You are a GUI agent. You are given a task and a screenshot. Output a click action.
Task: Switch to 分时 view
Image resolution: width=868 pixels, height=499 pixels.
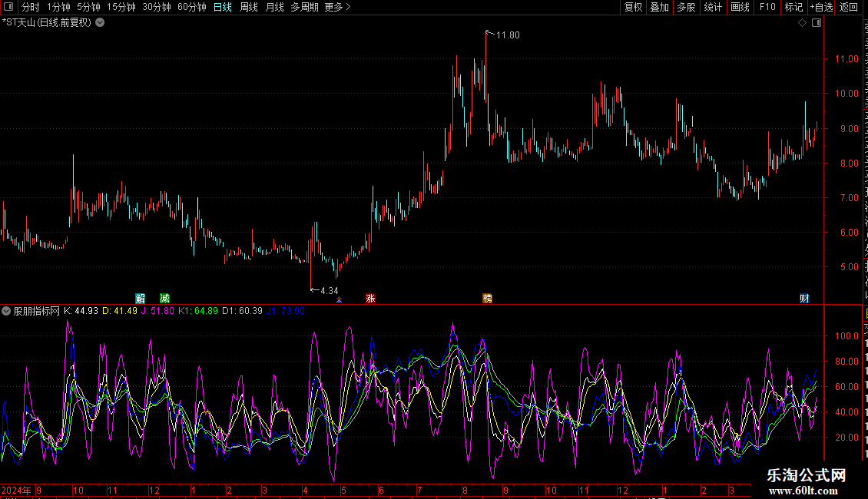(x=31, y=7)
